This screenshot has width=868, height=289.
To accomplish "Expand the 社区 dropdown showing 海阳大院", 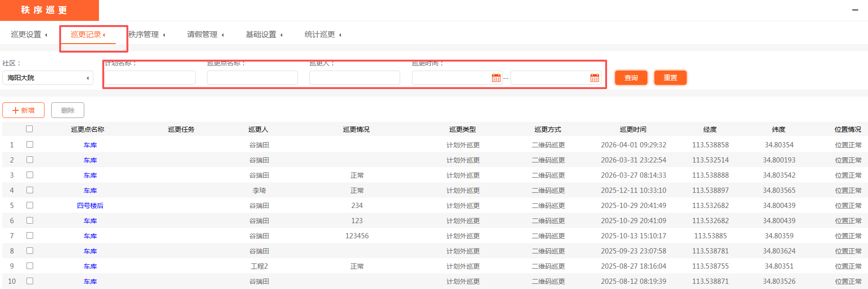I will 47,78.
